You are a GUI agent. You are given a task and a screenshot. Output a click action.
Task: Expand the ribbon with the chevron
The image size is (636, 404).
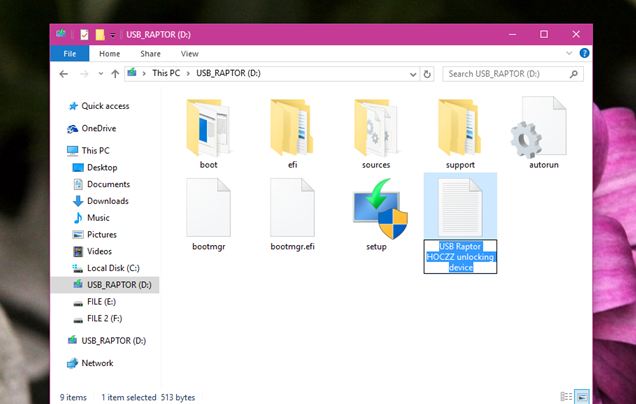[x=569, y=53]
